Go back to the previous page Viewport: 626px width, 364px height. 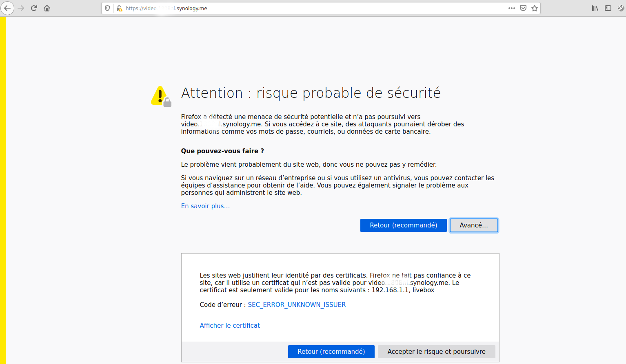[7, 8]
